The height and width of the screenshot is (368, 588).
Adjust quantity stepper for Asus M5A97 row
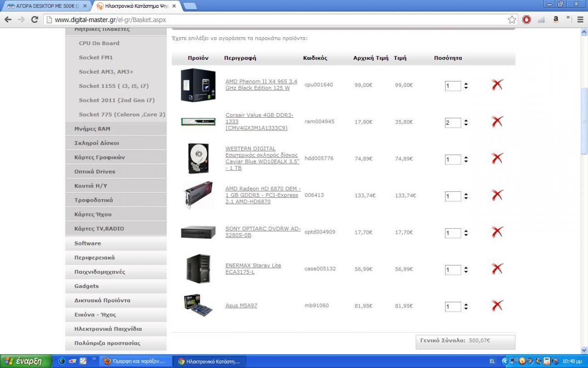(x=466, y=307)
